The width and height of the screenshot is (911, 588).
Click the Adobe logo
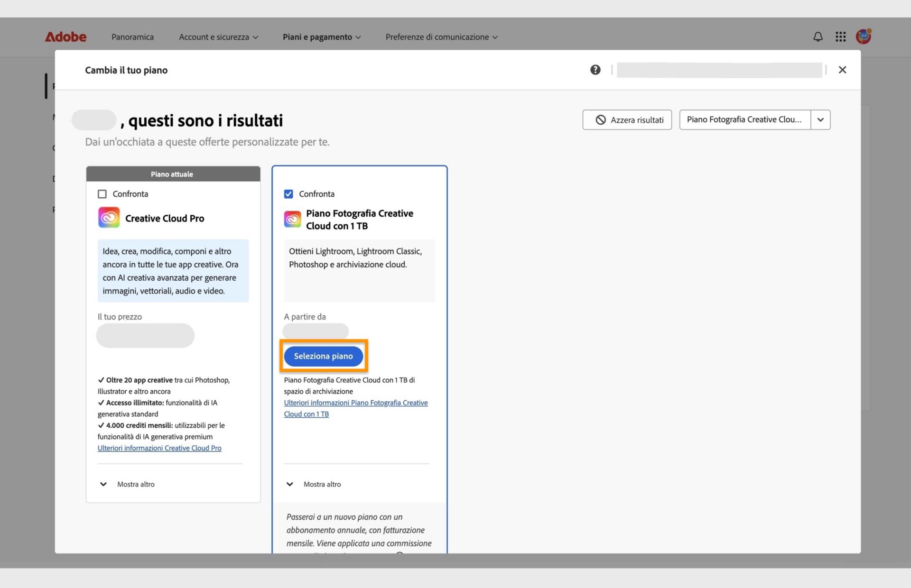click(x=65, y=37)
